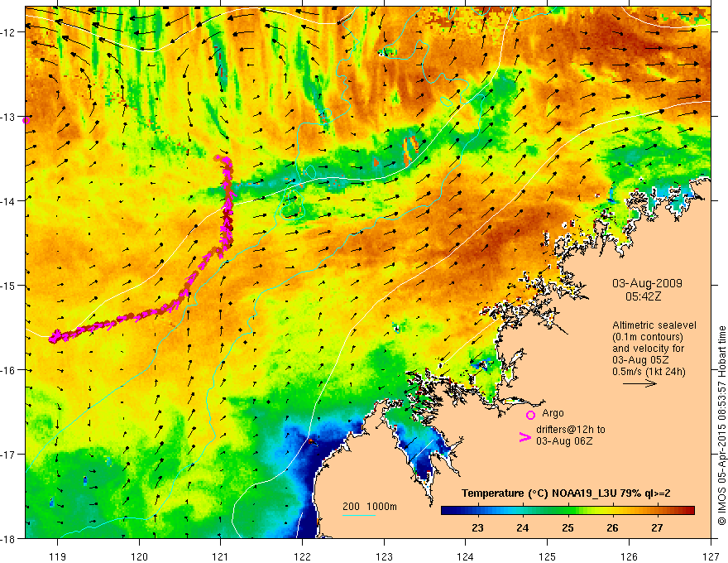
Task: Select the time text '05:42Z'
Action: [x=643, y=296]
